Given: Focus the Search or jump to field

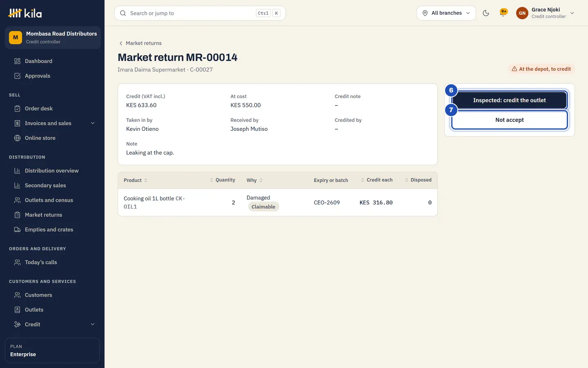Looking at the screenshot, I should point(200,13).
